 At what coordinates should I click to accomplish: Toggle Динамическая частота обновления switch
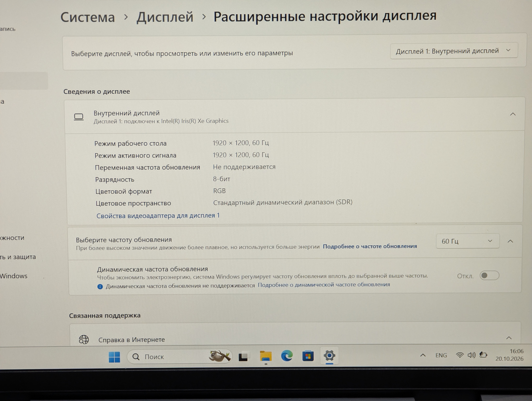tap(489, 275)
